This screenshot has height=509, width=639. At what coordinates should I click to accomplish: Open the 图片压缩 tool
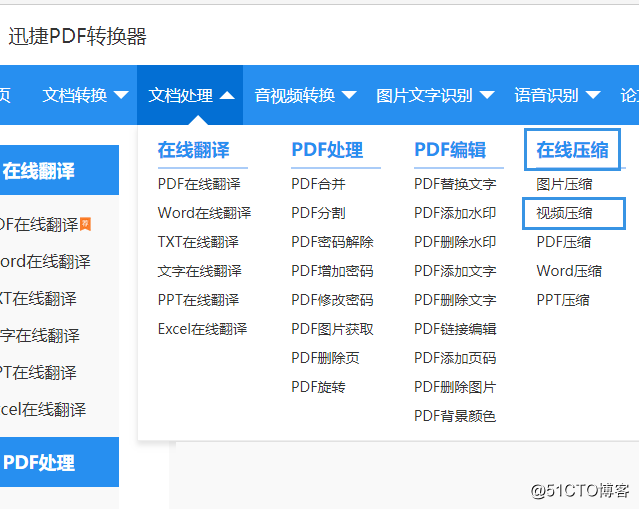click(x=564, y=184)
